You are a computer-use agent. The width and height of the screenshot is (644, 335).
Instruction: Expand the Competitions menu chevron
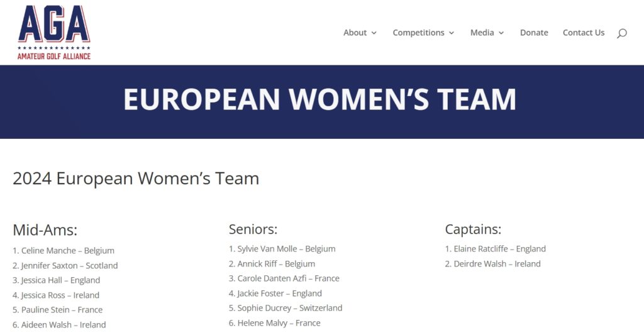pyautogui.click(x=452, y=33)
